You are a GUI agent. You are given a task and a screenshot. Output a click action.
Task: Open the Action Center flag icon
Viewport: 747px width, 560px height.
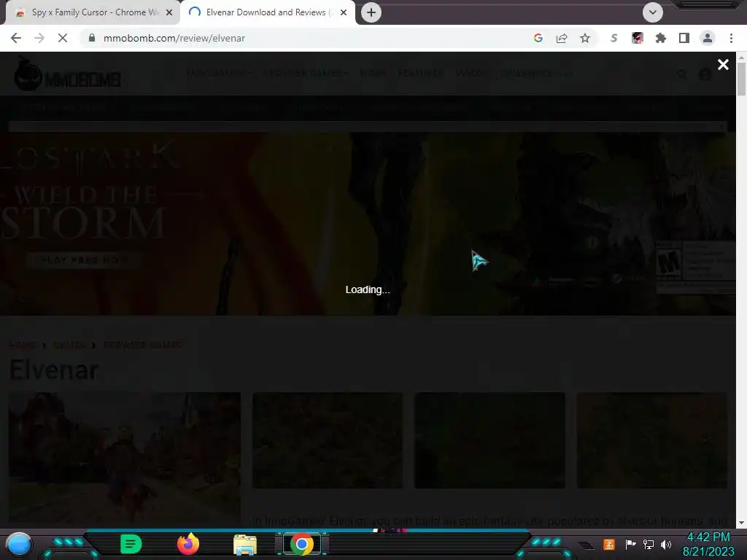coord(630,544)
